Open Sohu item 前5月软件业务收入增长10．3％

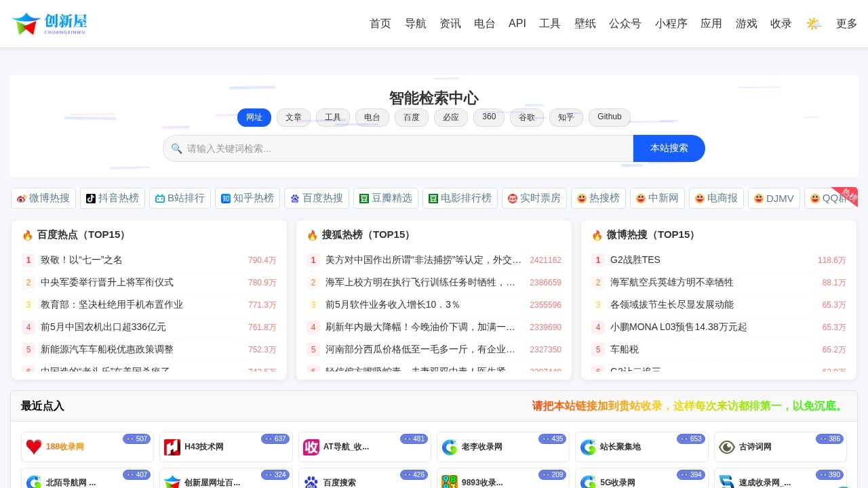tap(393, 304)
